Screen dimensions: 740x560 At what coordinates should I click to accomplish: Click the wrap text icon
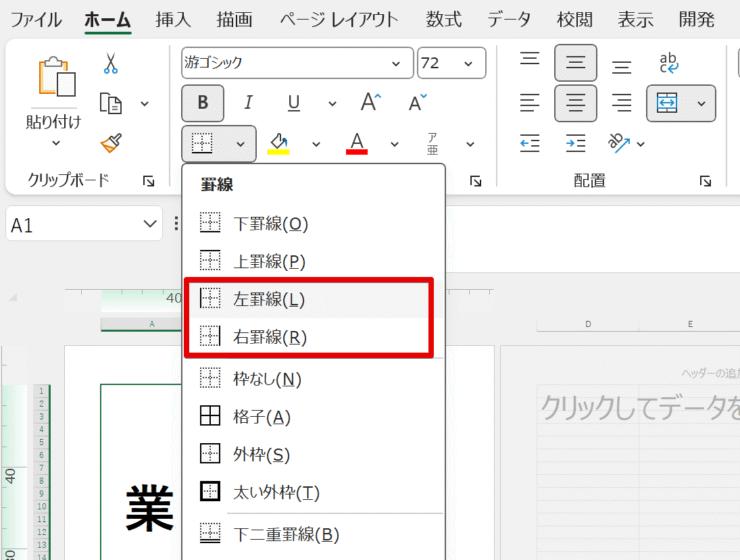668,63
